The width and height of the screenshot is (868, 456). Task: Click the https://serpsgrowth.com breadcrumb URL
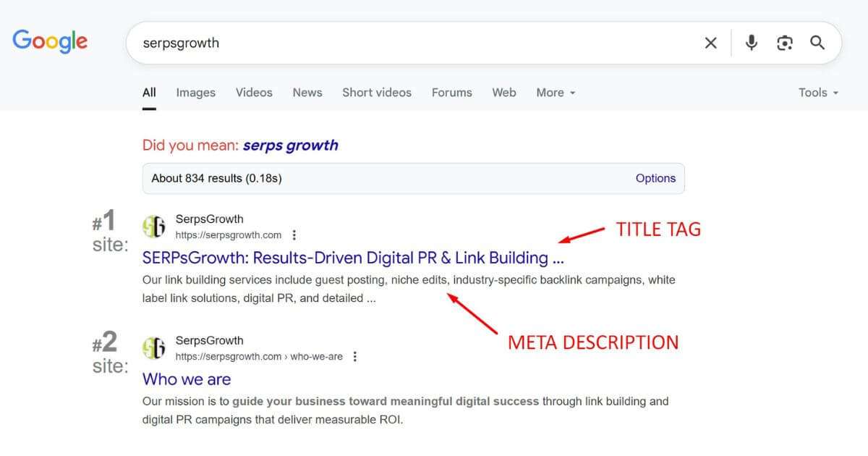pyautogui.click(x=229, y=235)
